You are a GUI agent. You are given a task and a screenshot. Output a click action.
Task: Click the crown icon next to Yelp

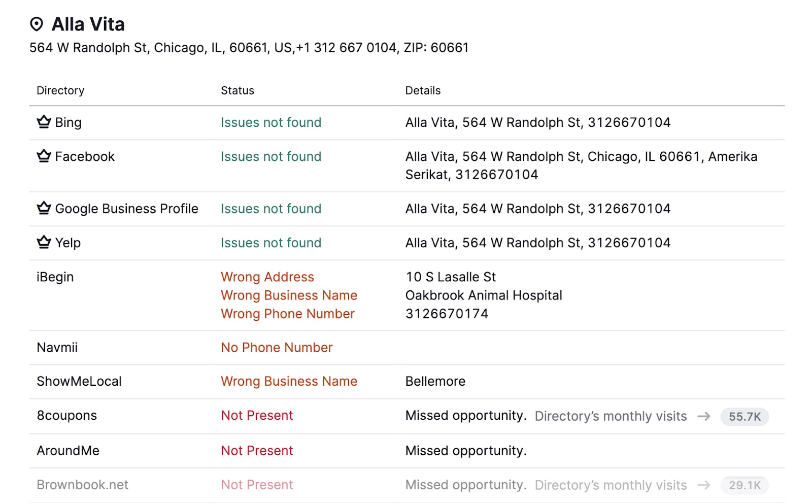[x=44, y=242]
